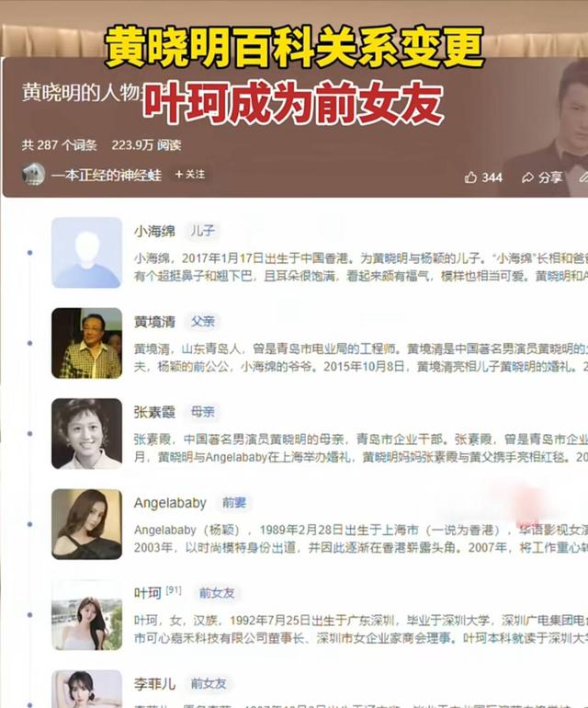Open the 李菲儿 photo thumbnail
The image size is (588, 708).
pyautogui.click(x=86, y=689)
